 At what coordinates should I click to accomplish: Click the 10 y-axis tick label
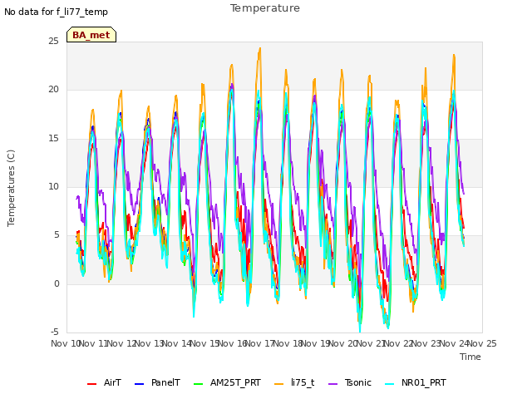[x=53, y=186]
